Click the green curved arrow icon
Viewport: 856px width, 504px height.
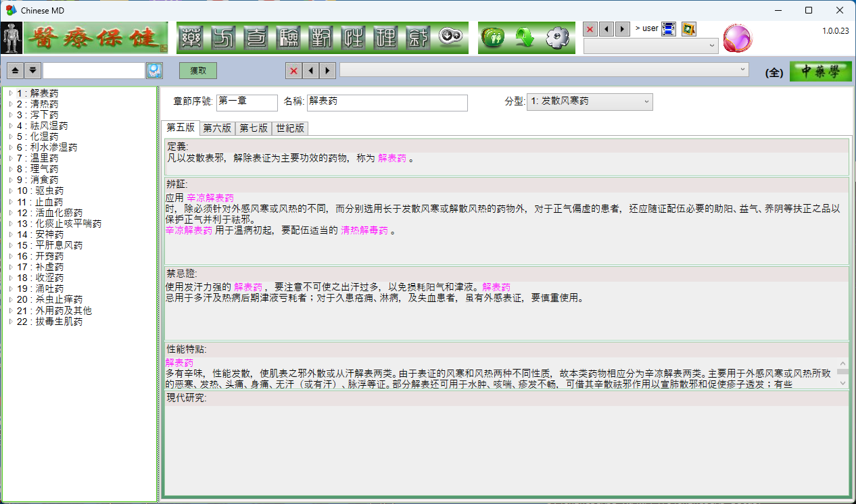coord(526,38)
